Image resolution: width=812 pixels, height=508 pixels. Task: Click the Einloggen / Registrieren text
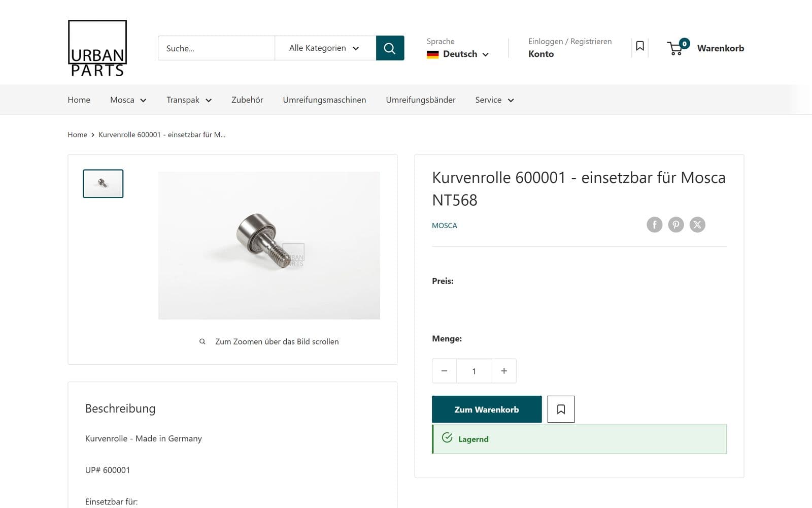tap(570, 41)
